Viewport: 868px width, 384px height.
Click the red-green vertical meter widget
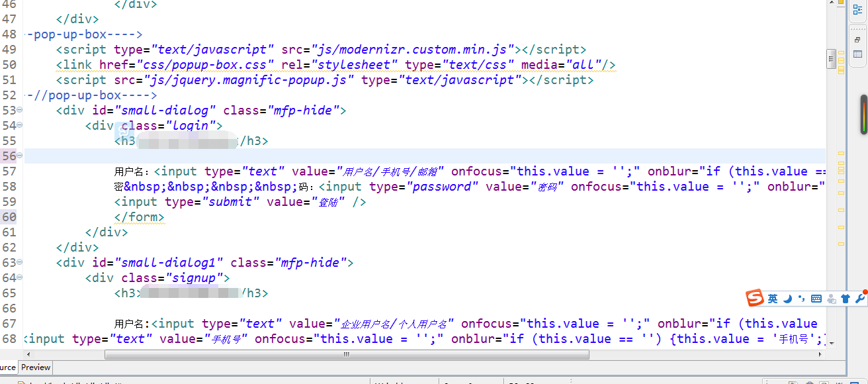[x=863, y=115]
